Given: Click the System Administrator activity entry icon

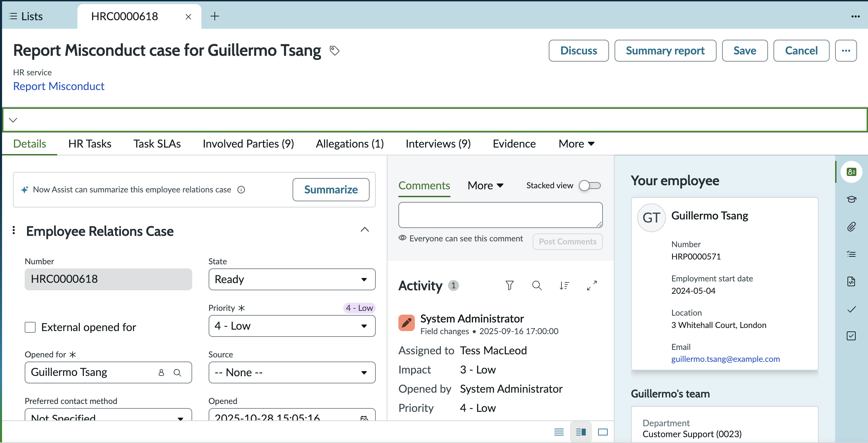Looking at the screenshot, I should [x=407, y=323].
